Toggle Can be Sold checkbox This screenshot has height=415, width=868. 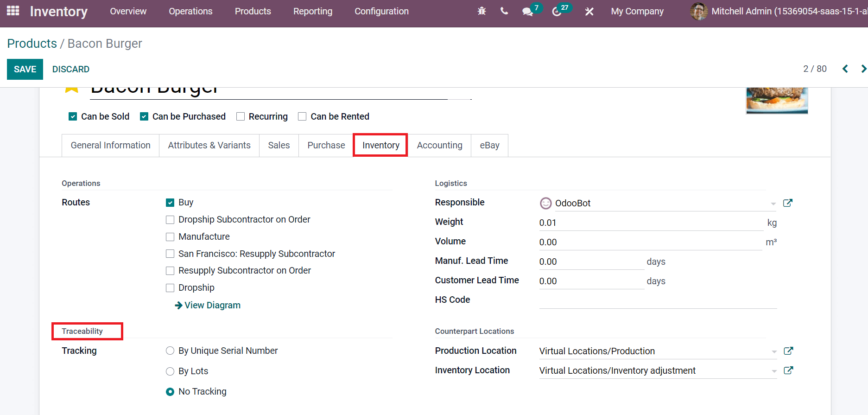point(73,116)
